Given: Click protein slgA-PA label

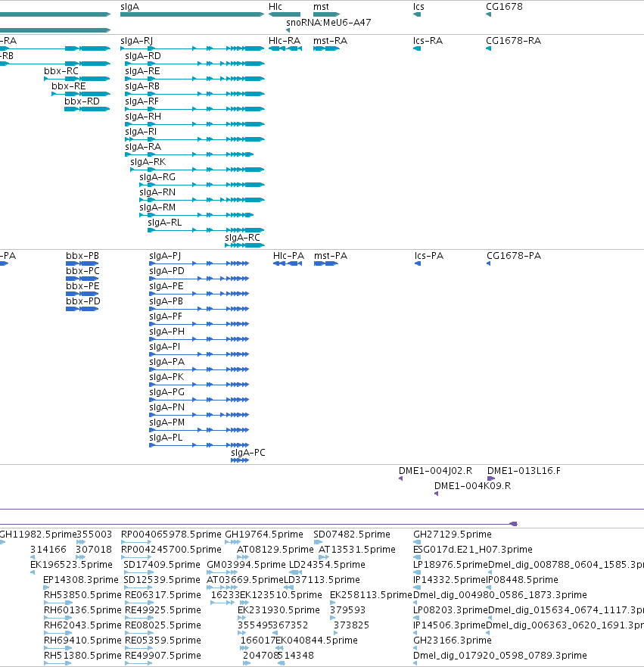Looking at the screenshot, I should [166, 362].
